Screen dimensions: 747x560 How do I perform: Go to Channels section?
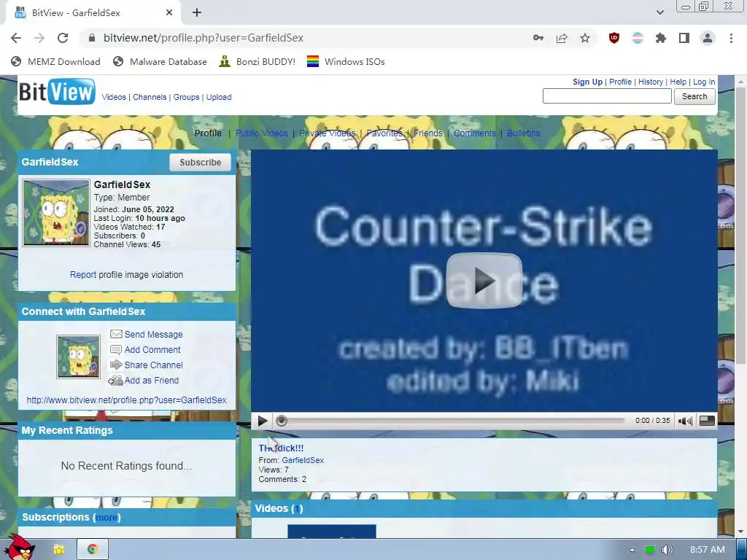tap(150, 97)
